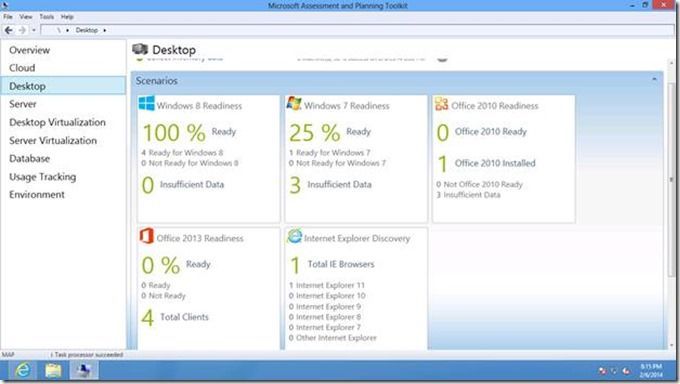The width and height of the screenshot is (680, 384).
Task: Select Overview in the sidebar
Action: [x=63, y=50]
